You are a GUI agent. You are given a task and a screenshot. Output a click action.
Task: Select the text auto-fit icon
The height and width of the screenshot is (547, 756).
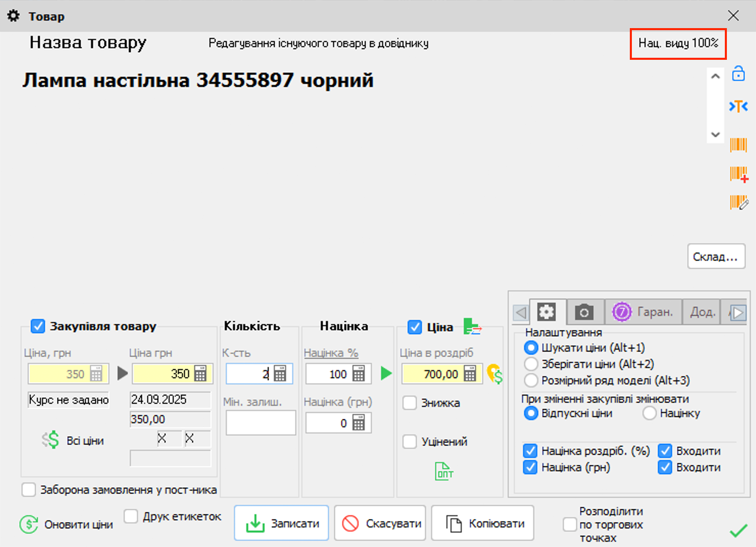[x=739, y=106]
